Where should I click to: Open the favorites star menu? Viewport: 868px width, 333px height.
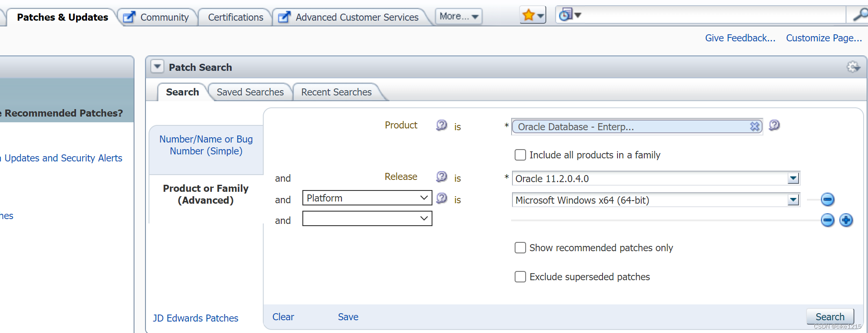pos(533,15)
